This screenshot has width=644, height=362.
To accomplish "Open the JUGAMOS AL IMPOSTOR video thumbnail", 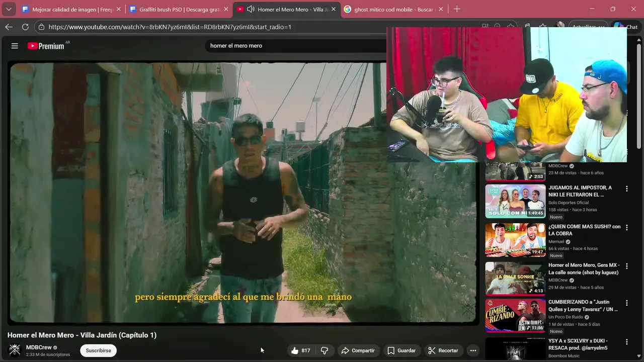I will pyautogui.click(x=515, y=201).
